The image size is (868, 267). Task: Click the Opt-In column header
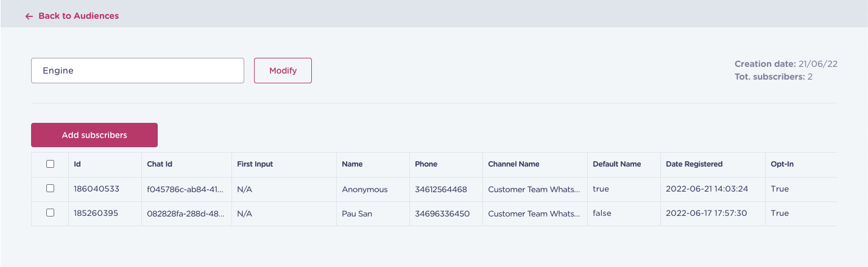[x=782, y=164]
